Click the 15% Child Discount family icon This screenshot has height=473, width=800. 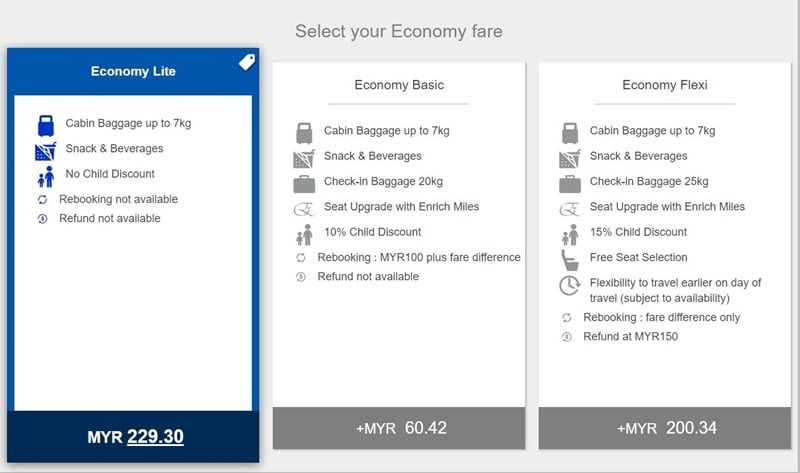point(570,235)
